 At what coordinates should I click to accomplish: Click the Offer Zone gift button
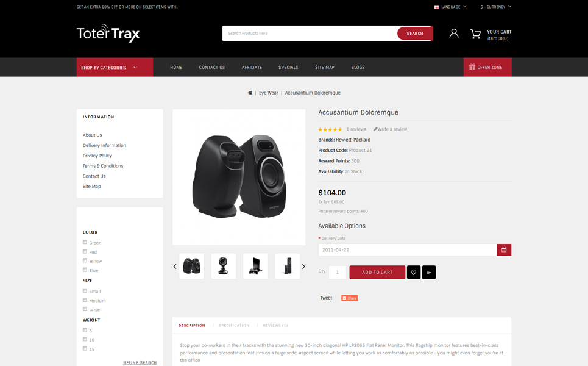[x=487, y=67]
